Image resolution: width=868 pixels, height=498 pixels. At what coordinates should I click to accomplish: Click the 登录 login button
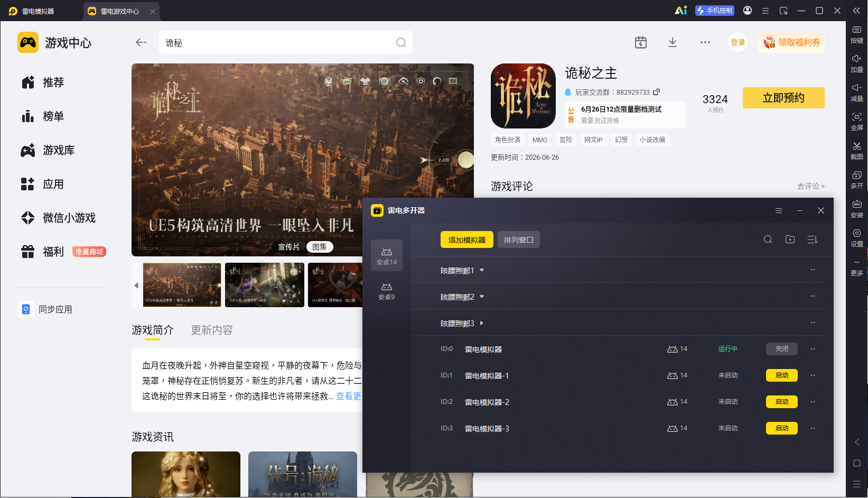point(738,42)
